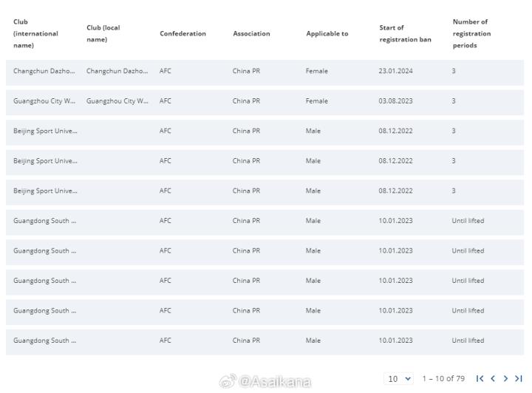Sort by Number of registration periods header
The height and width of the screenshot is (393, 532).
471,34
